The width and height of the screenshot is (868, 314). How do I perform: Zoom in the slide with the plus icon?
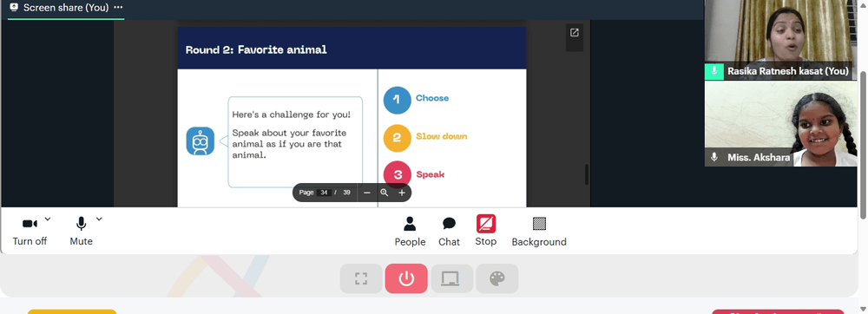coord(402,193)
